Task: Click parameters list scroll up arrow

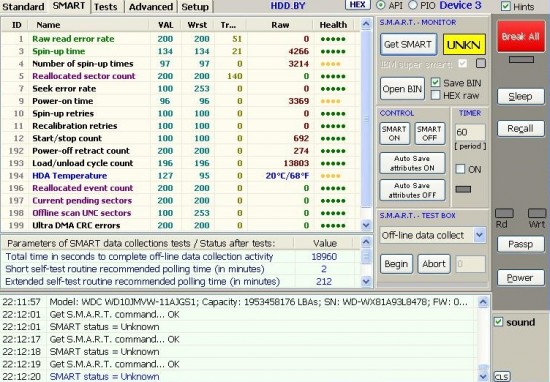Action: pos(366,242)
